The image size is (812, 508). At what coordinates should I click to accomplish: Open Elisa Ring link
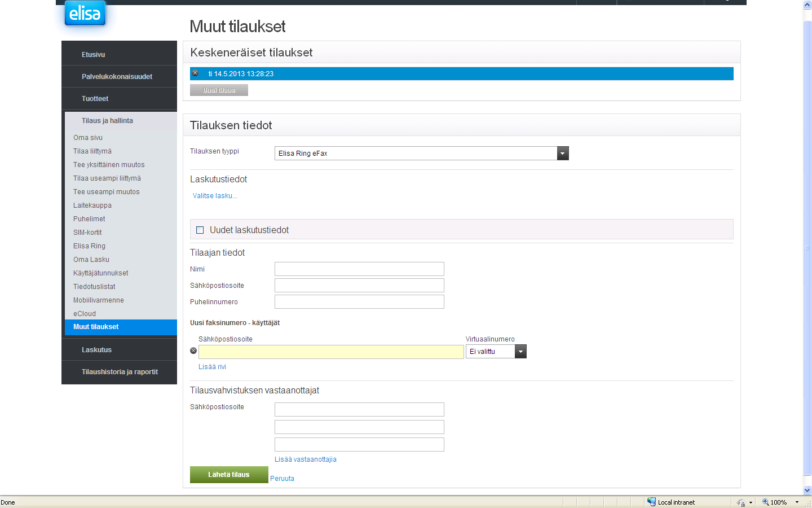click(89, 246)
